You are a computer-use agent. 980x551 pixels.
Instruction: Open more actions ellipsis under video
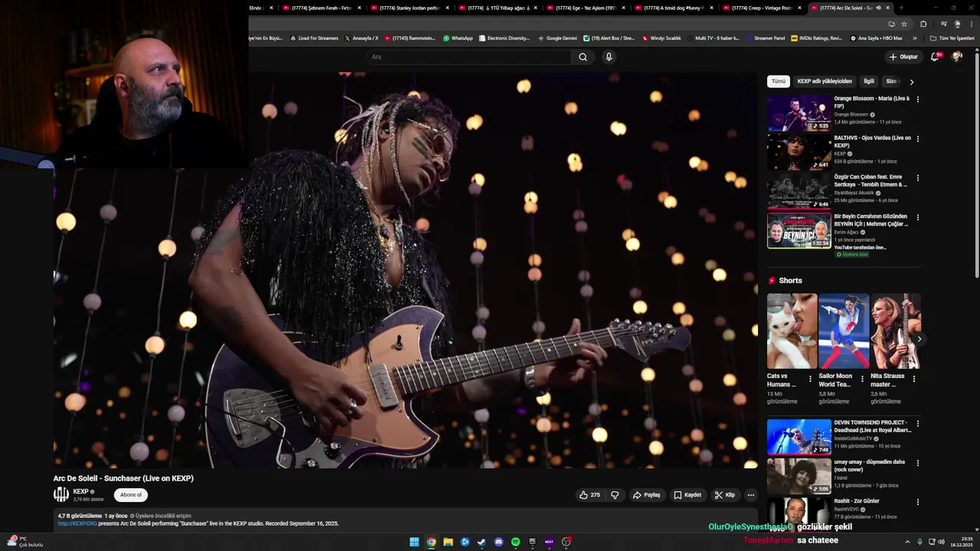tap(750, 495)
